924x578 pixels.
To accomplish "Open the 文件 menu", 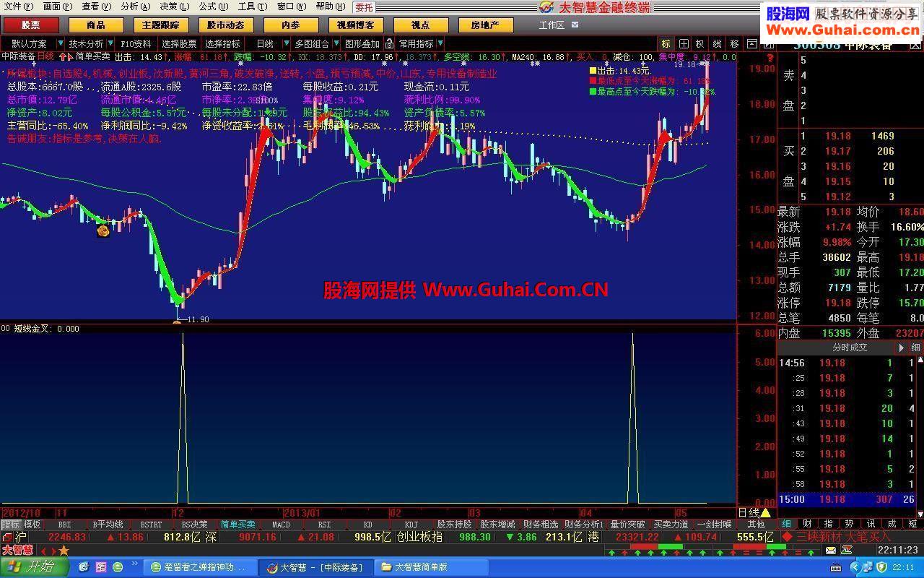I will [17, 7].
